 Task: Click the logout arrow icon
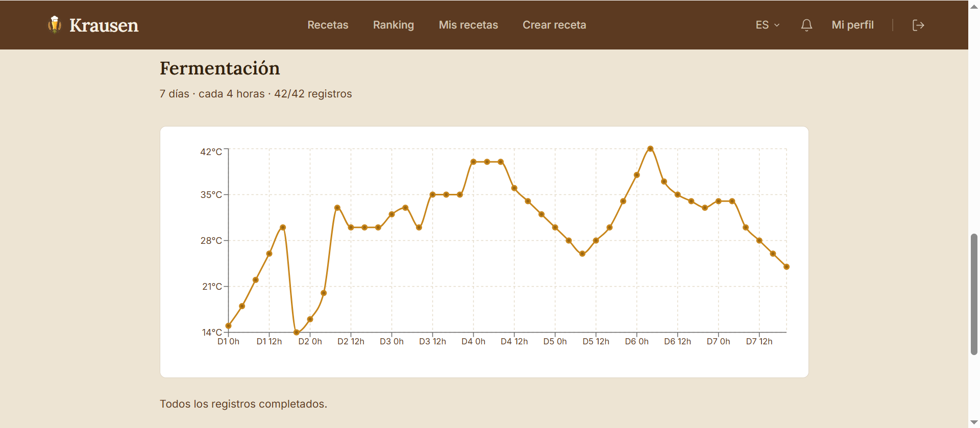tap(918, 25)
